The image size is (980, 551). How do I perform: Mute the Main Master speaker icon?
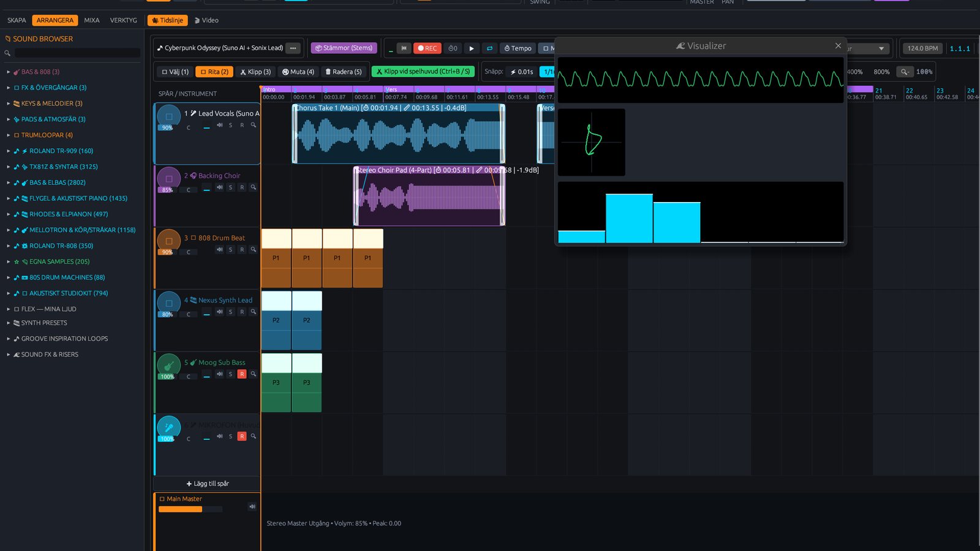(252, 506)
